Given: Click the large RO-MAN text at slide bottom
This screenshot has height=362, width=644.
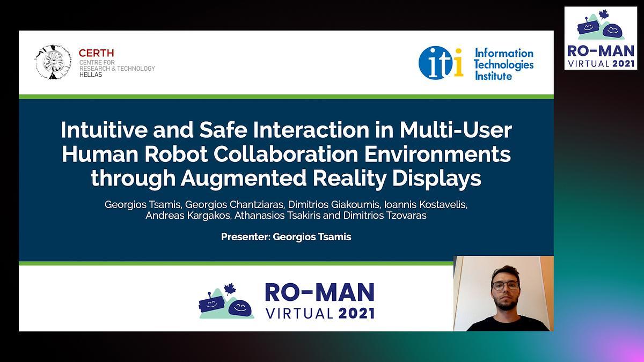Looking at the screenshot, I should point(319,293).
